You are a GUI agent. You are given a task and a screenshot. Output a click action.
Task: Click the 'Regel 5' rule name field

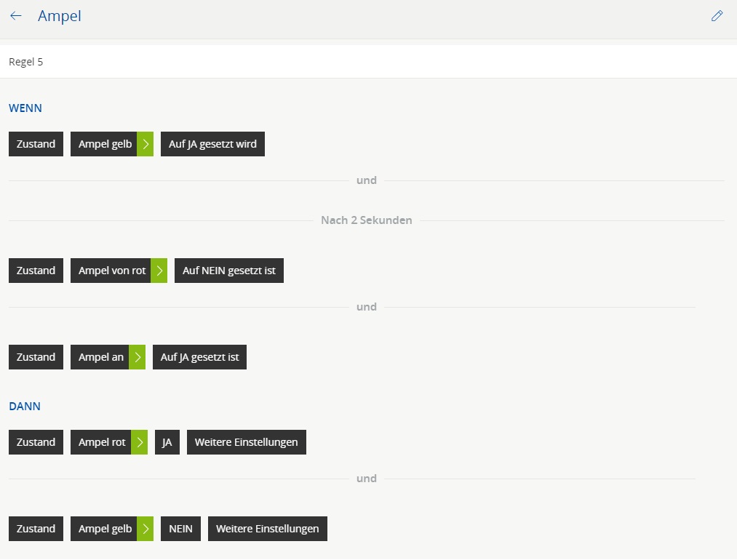click(x=26, y=62)
